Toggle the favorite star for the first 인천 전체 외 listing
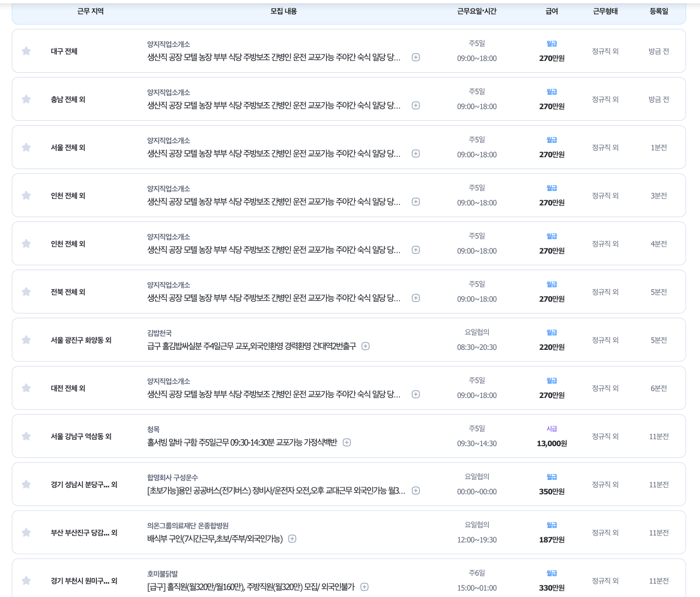 point(26,195)
